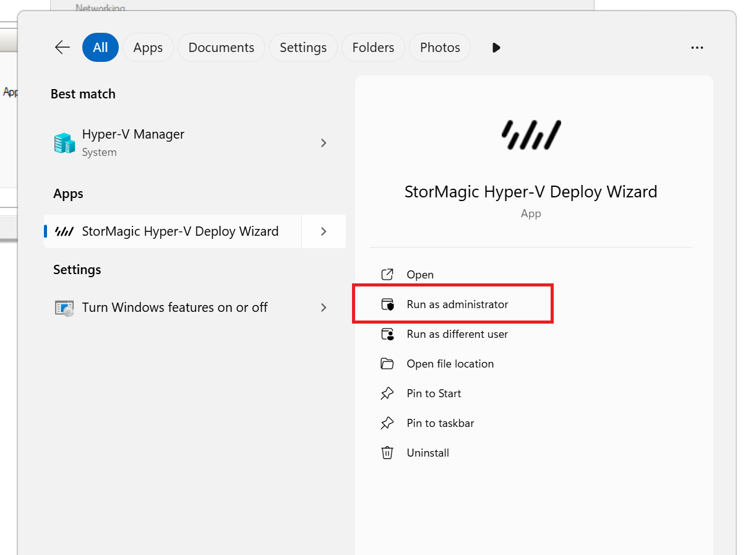Click the large StorMagic logo in details pane
Screen dimensions: 756x555
(x=531, y=134)
